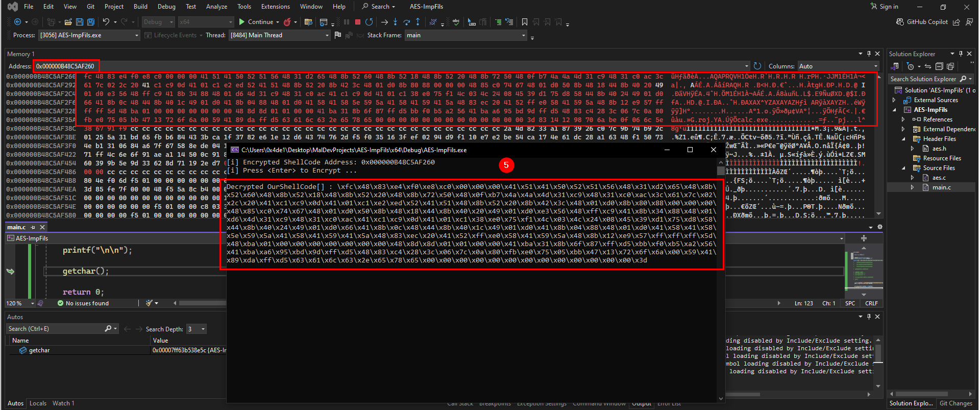Screen dimensions: 980x410
Task: Pin the Memory 1 panel
Action: point(869,54)
